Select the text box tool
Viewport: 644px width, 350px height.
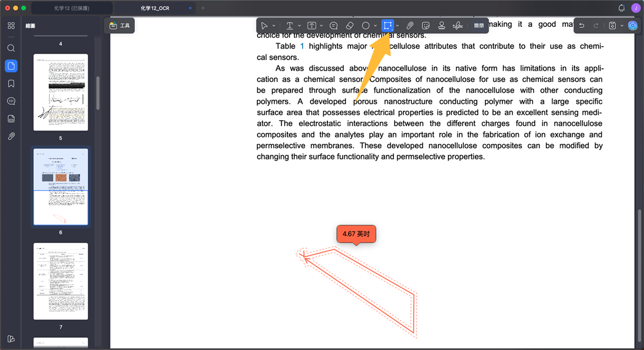pos(312,26)
